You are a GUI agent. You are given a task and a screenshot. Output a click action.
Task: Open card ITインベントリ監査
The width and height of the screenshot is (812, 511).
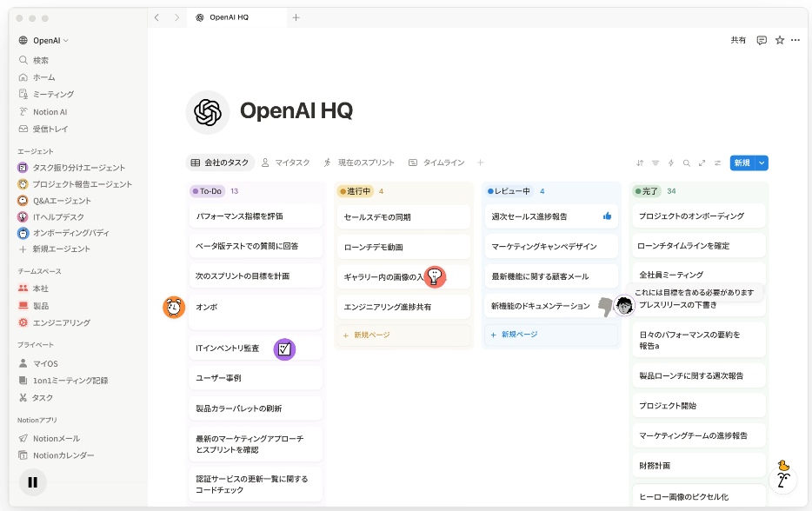pyautogui.click(x=256, y=348)
